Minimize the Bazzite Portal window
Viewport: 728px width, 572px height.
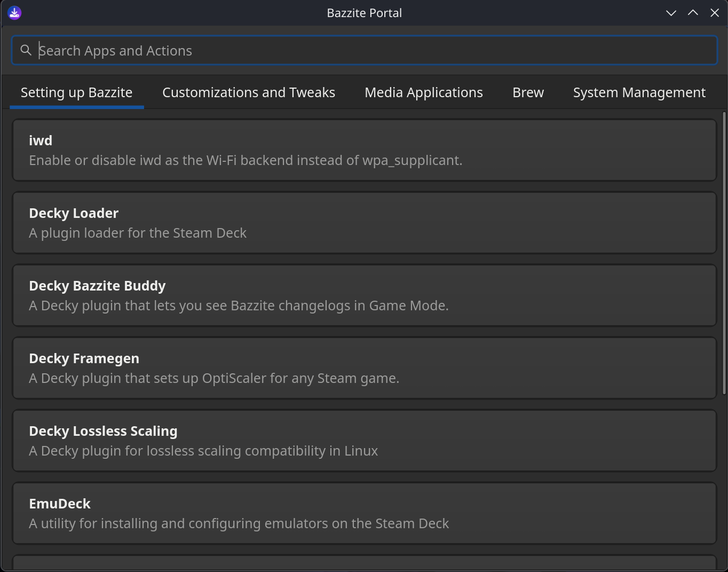coord(671,13)
